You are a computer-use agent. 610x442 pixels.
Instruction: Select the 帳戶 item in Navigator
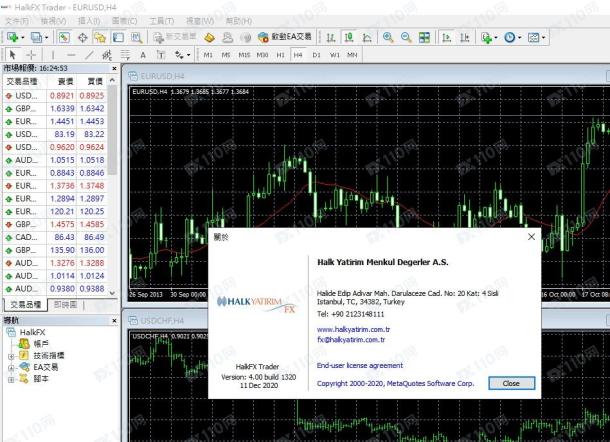click(40, 344)
